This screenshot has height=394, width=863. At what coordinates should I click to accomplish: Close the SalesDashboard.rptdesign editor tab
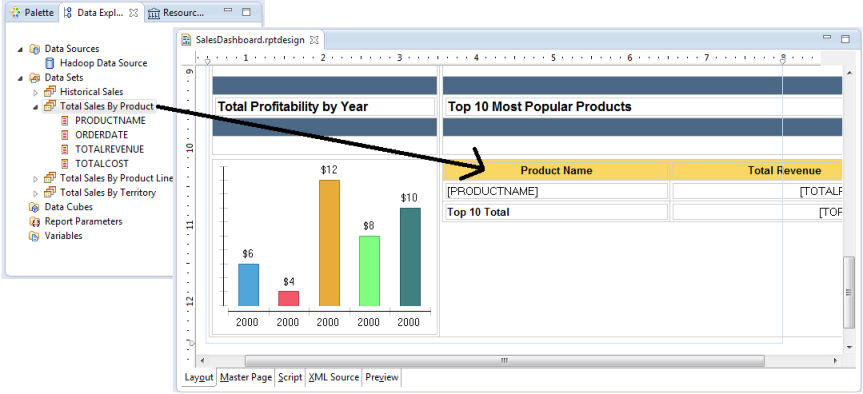pyautogui.click(x=314, y=40)
